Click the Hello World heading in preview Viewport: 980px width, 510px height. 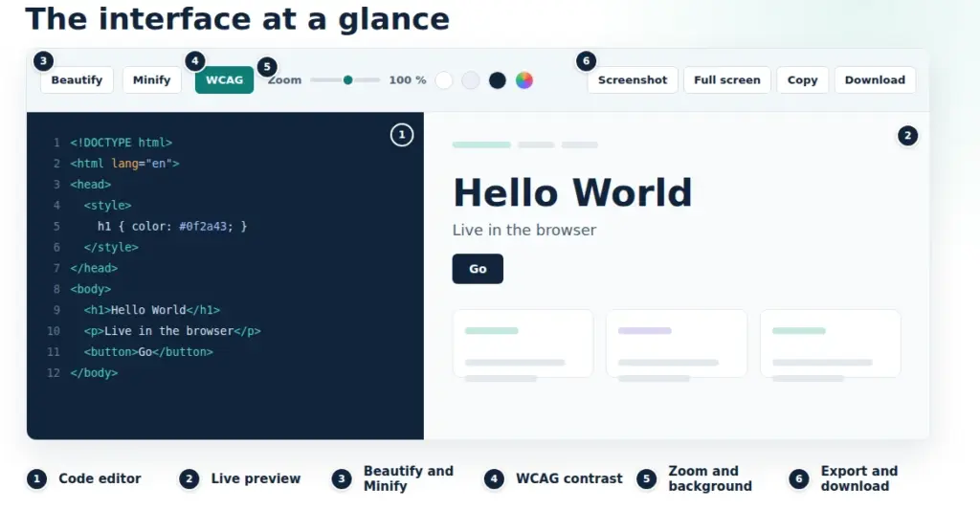click(x=572, y=192)
